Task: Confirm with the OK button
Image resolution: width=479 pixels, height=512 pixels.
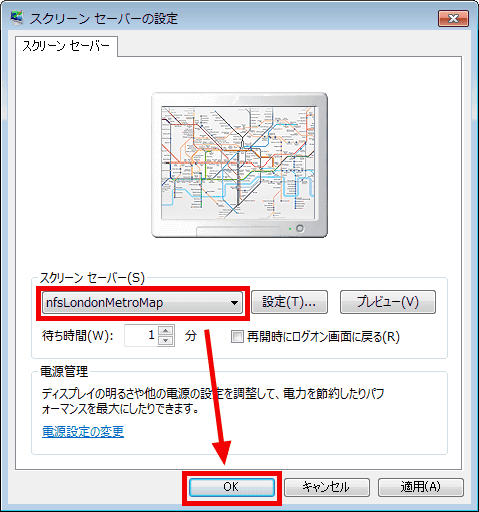Action: (232, 487)
